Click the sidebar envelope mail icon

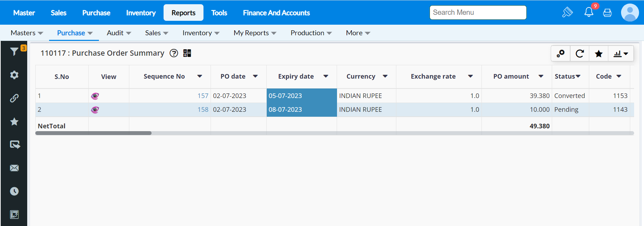pyautogui.click(x=14, y=168)
